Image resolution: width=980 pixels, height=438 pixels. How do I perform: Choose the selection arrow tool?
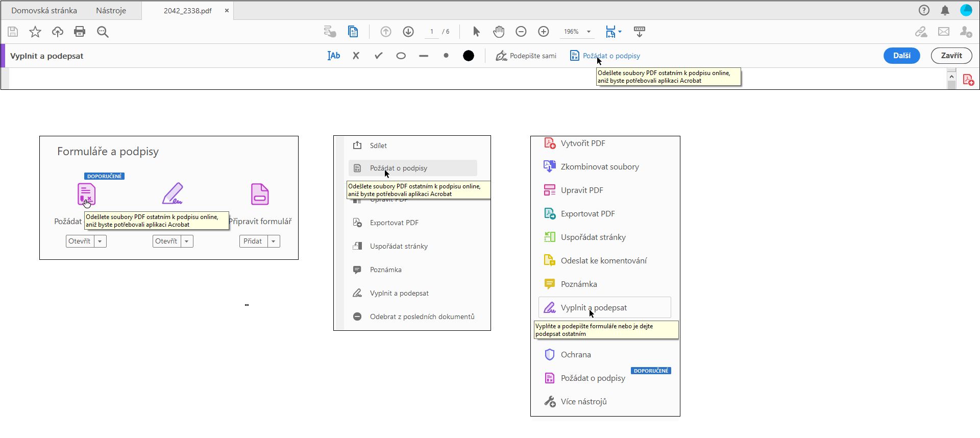pyautogui.click(x=476, y=32)
